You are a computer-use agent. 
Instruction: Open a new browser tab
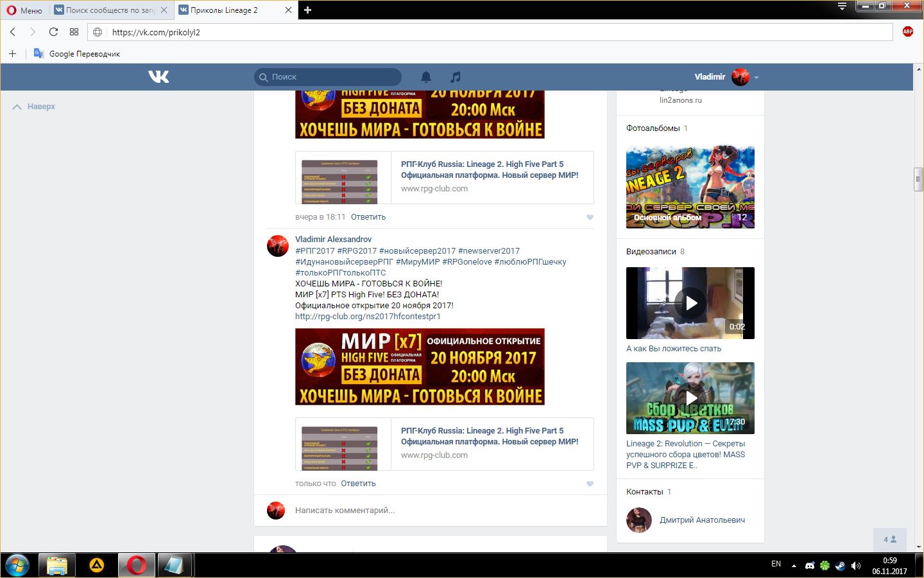pos(307,10)
